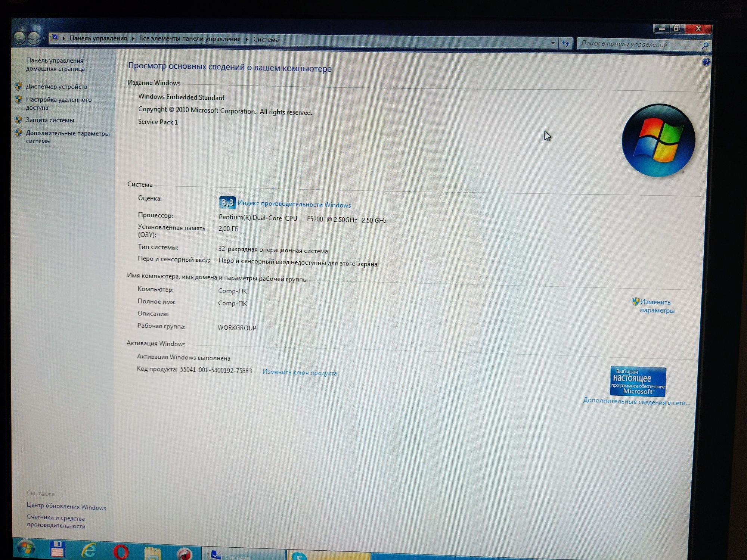
Task: Minimize the System window
Action: [x=662, y=28]
